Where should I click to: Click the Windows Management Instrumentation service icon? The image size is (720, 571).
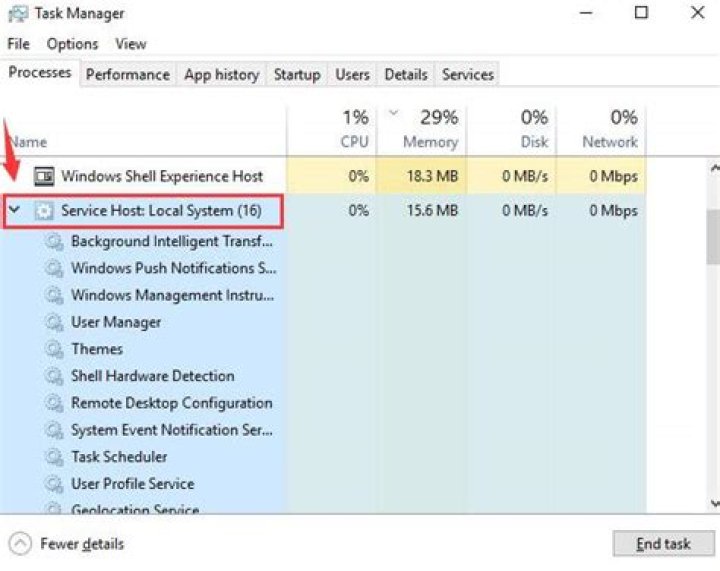tap(54, 296)
